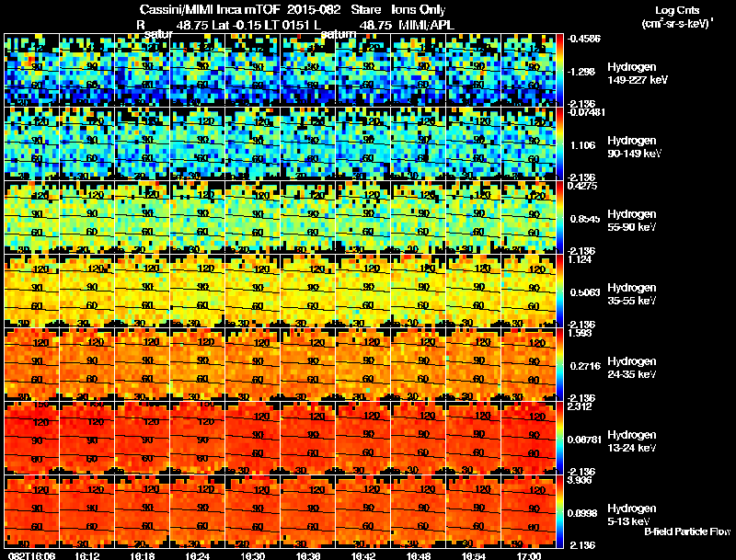Click the '16:54' time axis label
Viewport: 736px width, 560px height.
pyautogui.click(x=474, y=555)
